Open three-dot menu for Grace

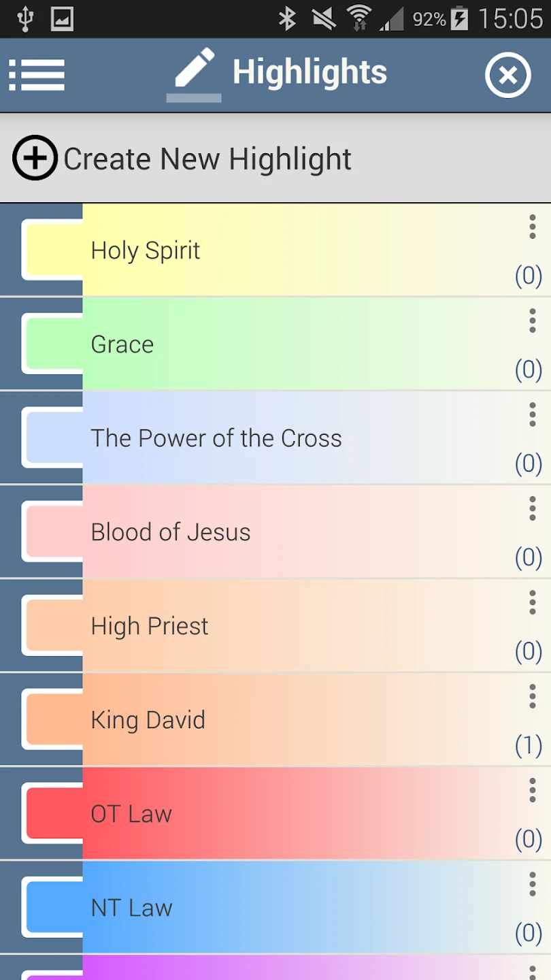[532, 321]
